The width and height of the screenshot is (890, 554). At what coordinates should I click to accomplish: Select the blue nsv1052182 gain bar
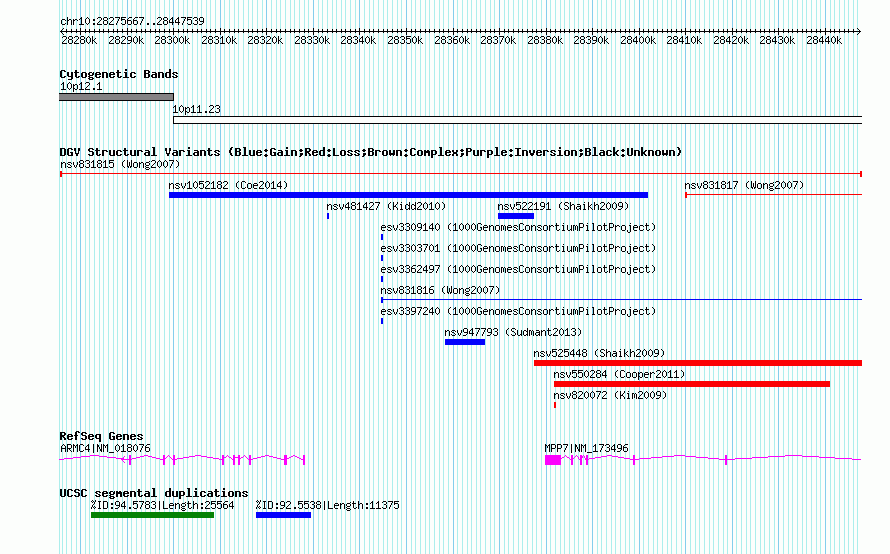408,195
